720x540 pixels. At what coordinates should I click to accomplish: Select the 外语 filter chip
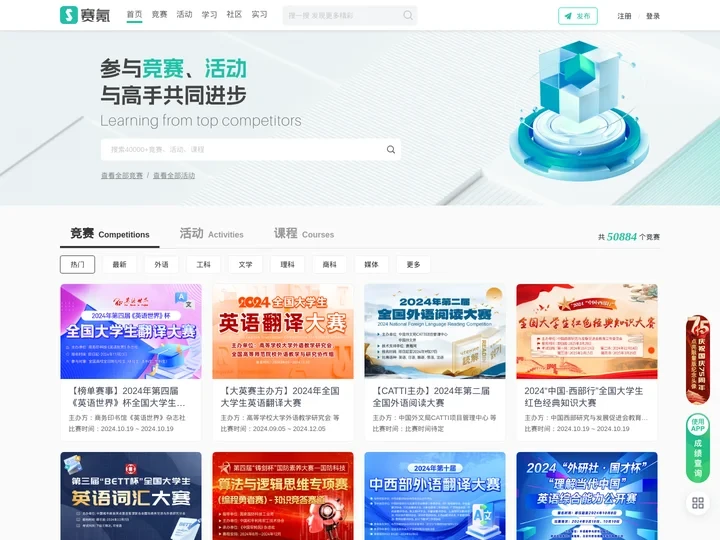pyautogui.click(x=162, y=264)
